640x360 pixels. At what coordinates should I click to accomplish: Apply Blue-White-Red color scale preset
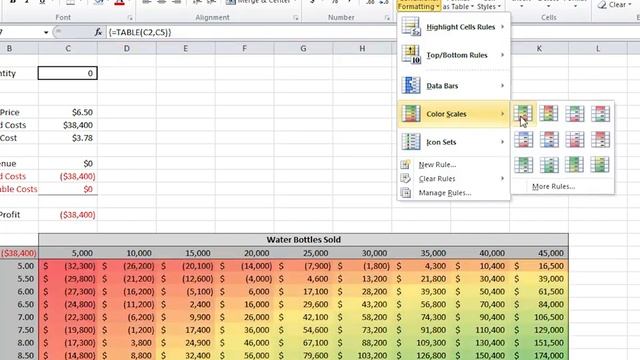click(523, 139)
